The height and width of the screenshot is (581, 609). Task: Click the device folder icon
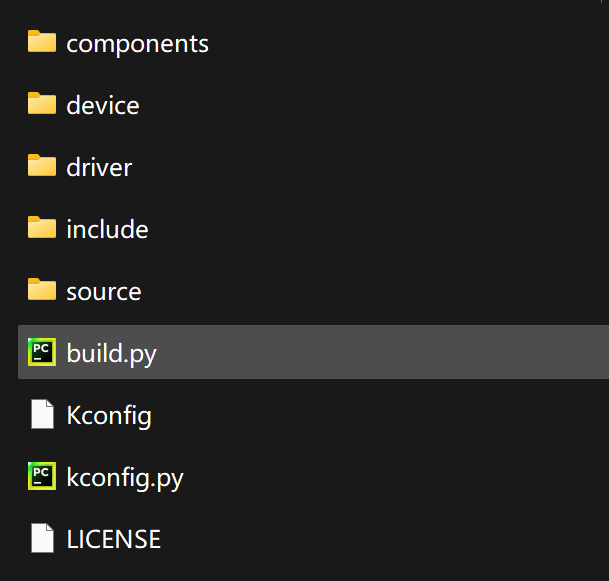pyautogui.click(x=42, y=104)
